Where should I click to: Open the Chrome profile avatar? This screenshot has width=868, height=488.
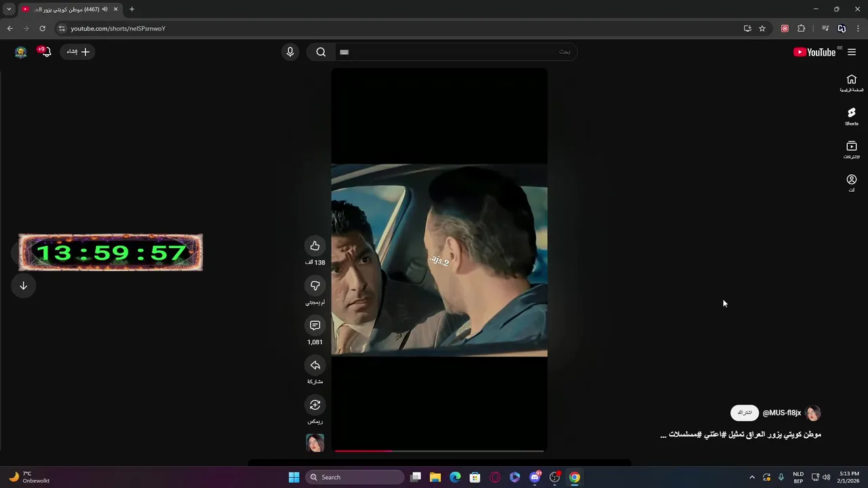coord(842,28)
